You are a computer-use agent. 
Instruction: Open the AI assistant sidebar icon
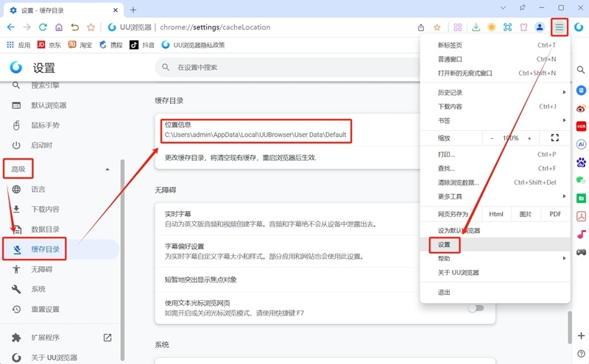tap(581, 144)
